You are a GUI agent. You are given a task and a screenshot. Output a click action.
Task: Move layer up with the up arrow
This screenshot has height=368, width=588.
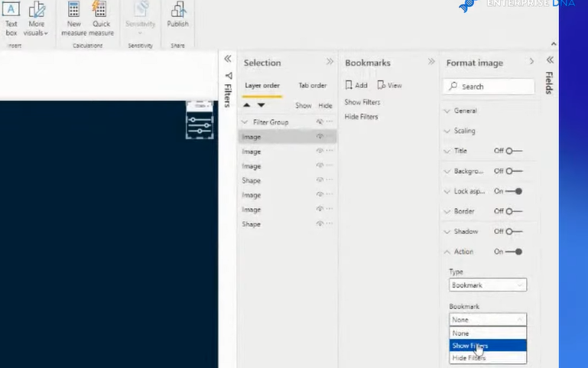click(247, 105)
